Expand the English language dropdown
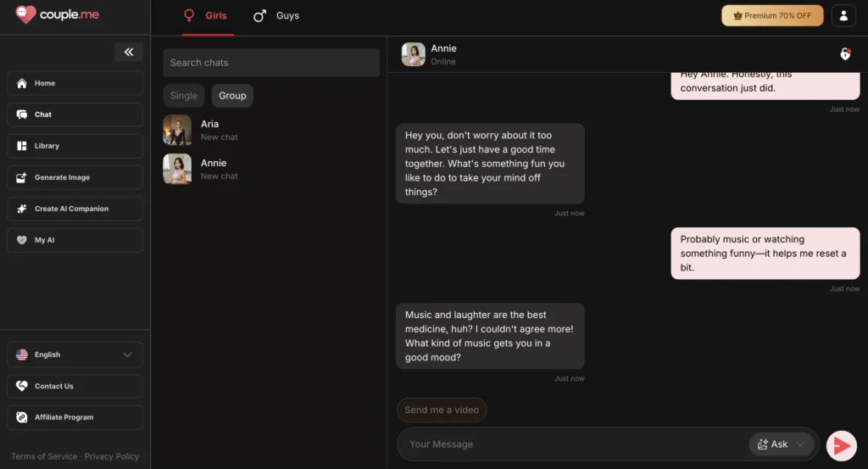 [75, 355]
